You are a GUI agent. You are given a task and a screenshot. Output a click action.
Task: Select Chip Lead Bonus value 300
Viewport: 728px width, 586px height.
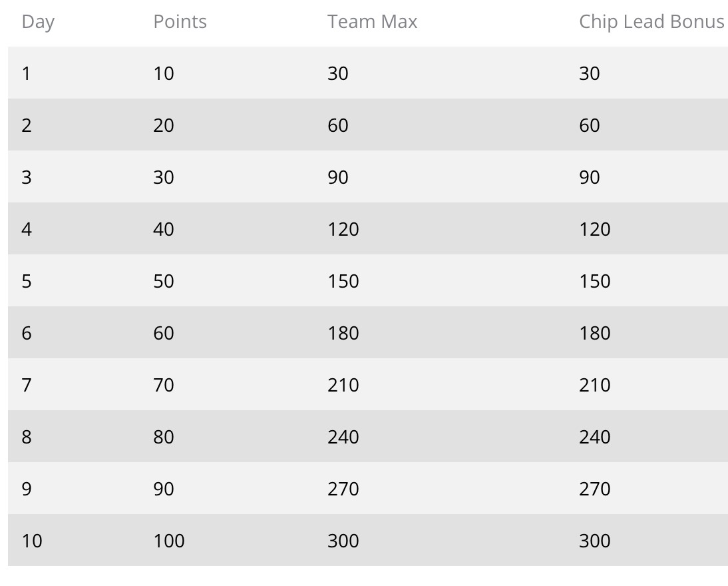(594, 541)
